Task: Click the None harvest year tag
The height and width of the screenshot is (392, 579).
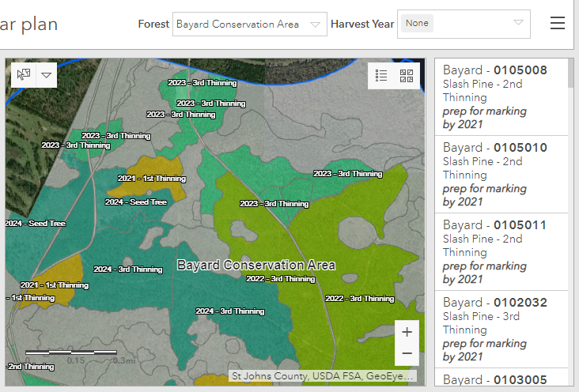Action: point(417,23)
